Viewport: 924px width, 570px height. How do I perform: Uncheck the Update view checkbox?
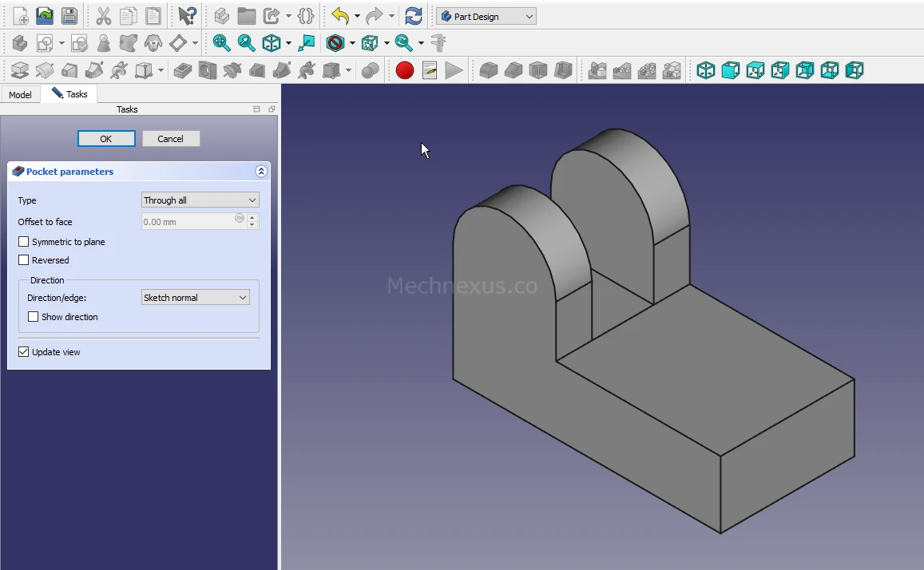pyautogui.click(x=24, y=352)
